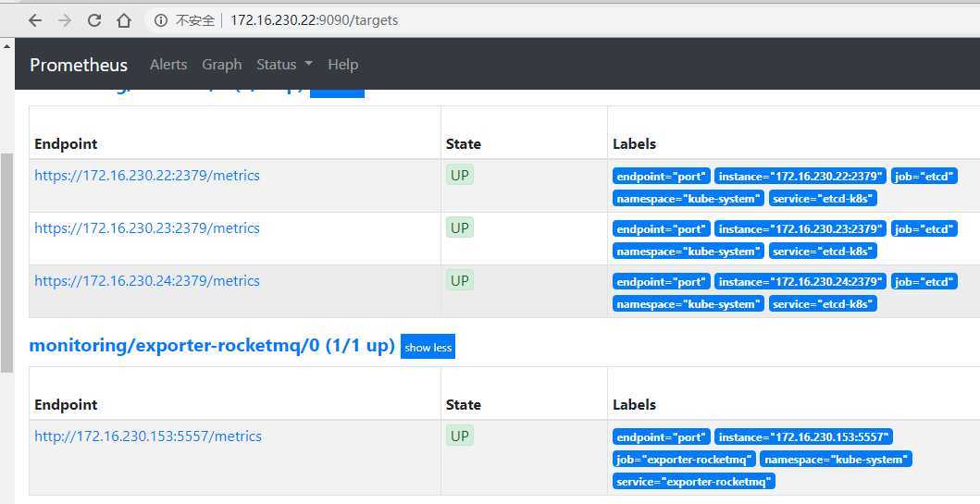The width and height of the screenshot is (980, 504).
Task: Click Endpoint column header in etcd table
Action: (66, 143)
